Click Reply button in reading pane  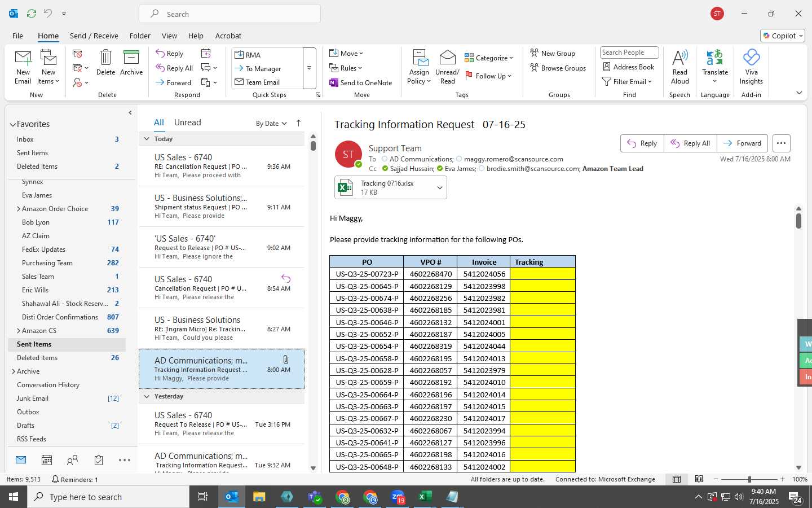pos(642,143)
